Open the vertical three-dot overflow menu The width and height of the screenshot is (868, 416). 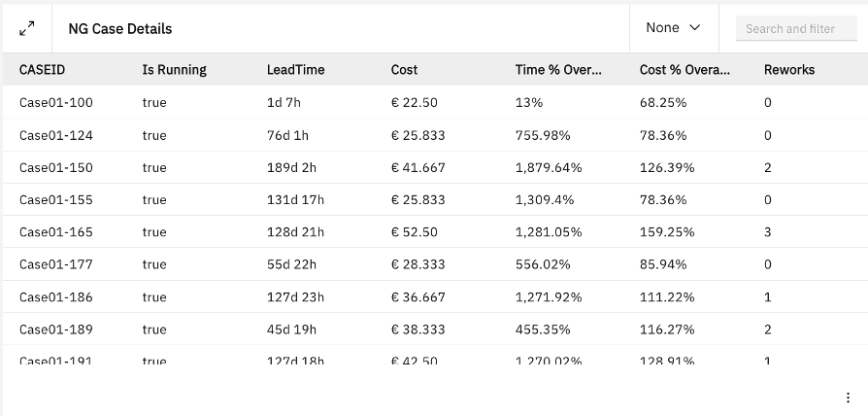(848, 398)
